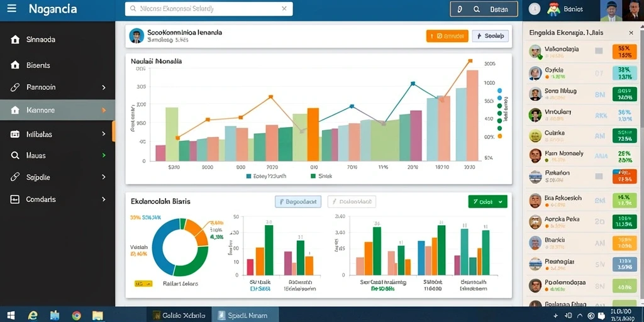Click the Rannooin link icon in sidebar

coord(15,87)
